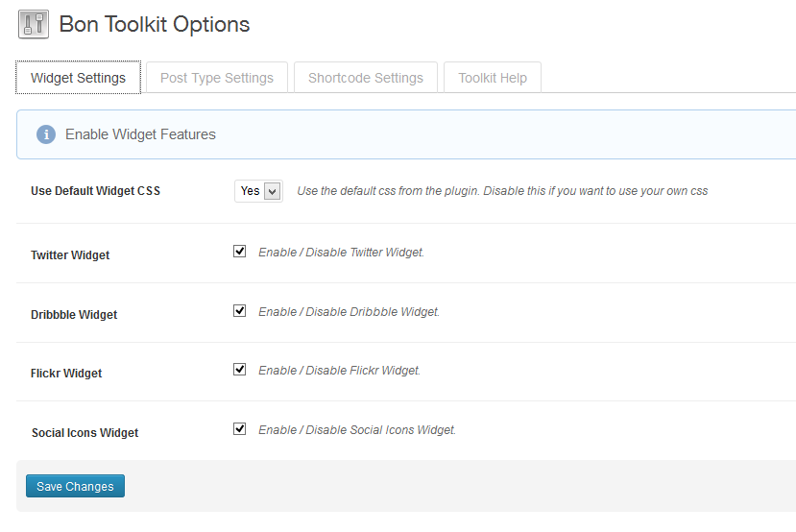Toggle the Social Icons Widget checkbox

pos(240,429)
